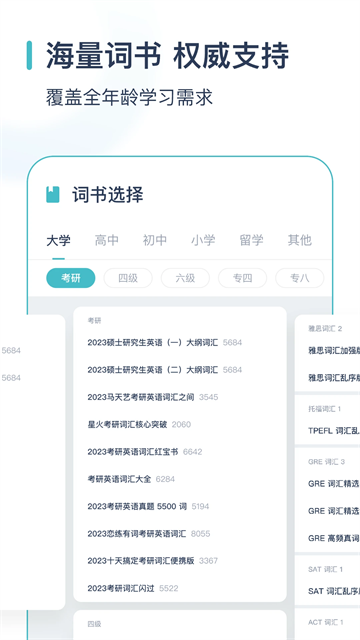This screenshot has height=640, width=360.
Task: Open 2023考研词汇闪过 wordbook
Action: click(133, 588)
